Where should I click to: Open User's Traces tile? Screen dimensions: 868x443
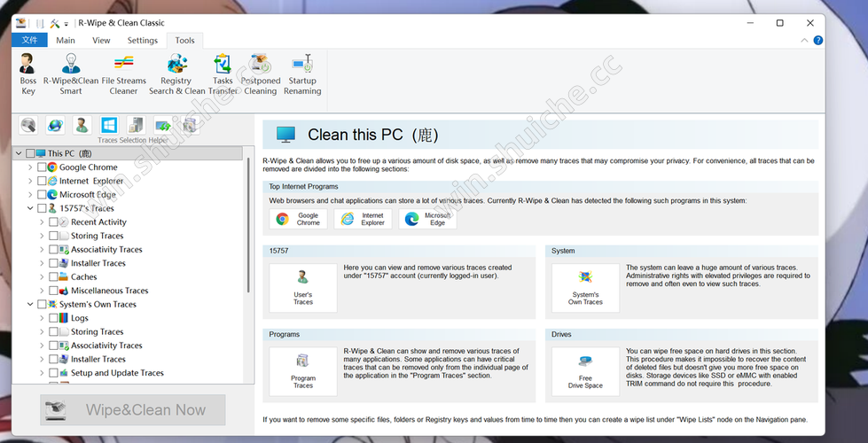click(x=303, y=287)
